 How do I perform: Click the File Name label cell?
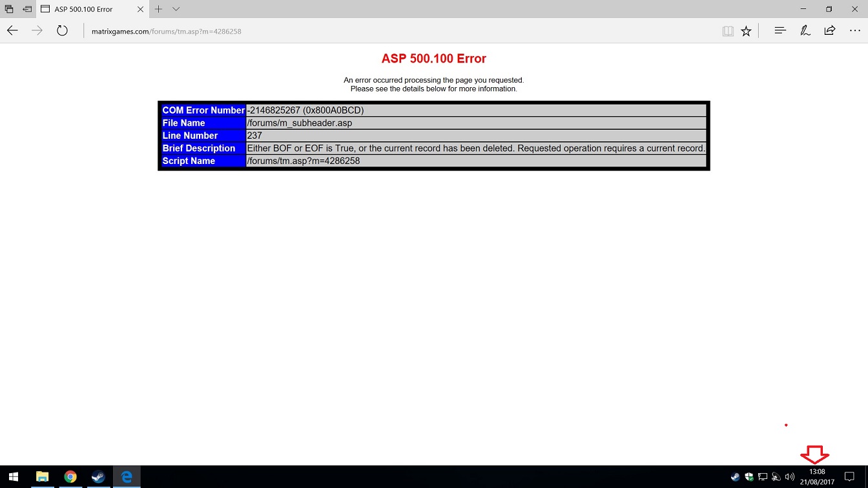click(x=203, y=123)
